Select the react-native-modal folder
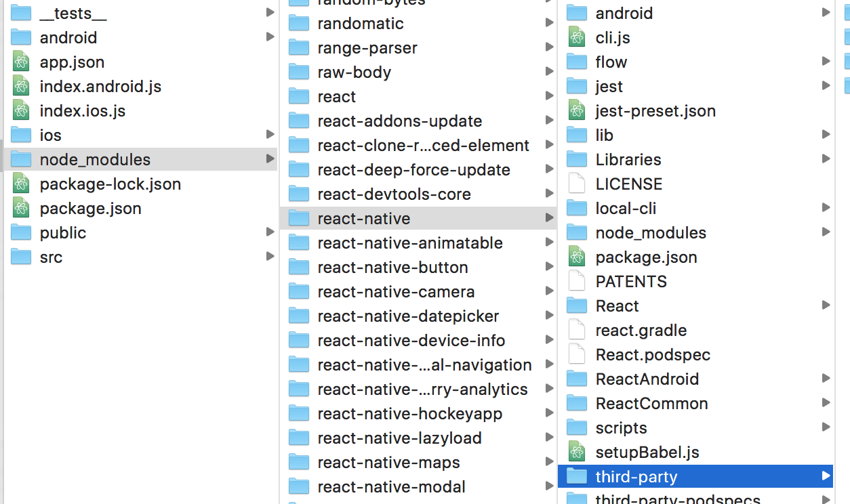Viewport: 850px width, 504px height. 418,487
